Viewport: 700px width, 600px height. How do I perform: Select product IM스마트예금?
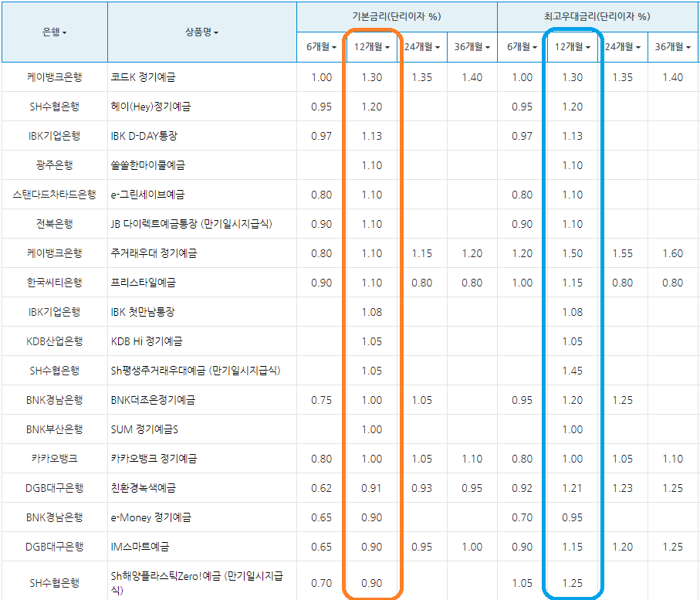click(x=140, y=547)
